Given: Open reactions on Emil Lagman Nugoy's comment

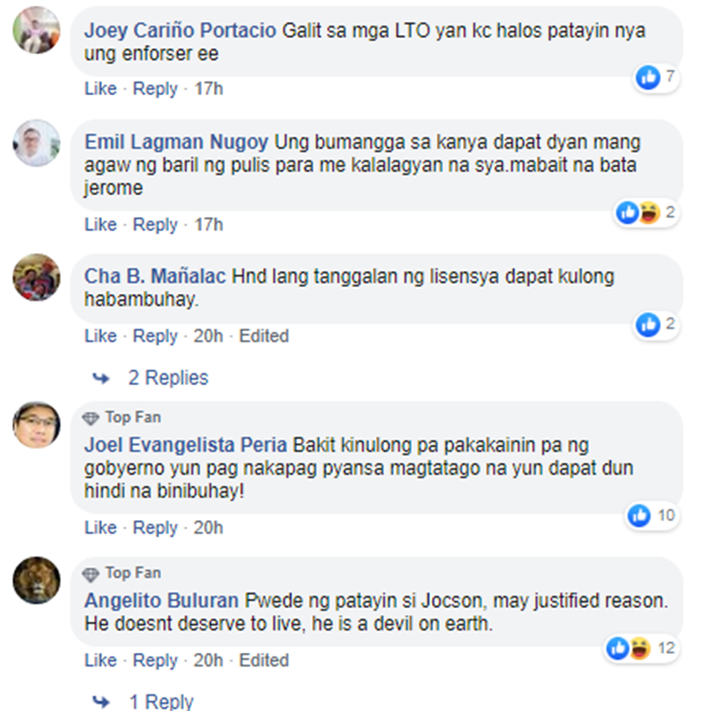Looking at the screenshot, I should point(645,213).
